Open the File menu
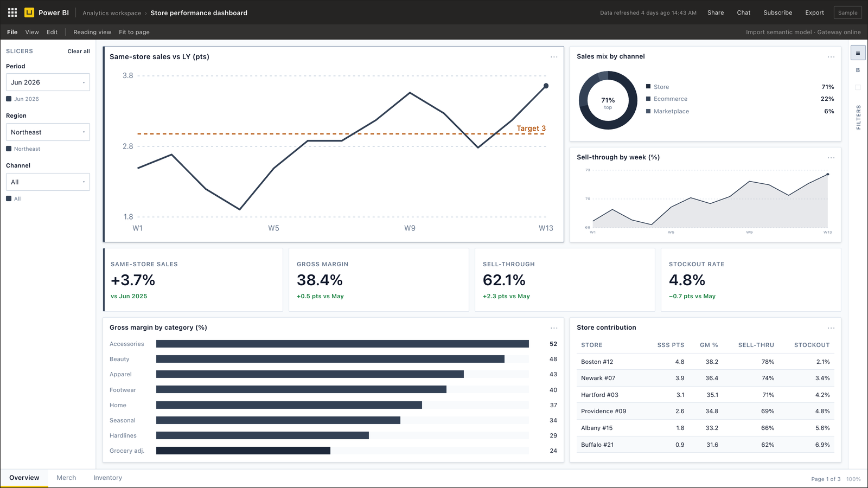 [x=12, y=32]
